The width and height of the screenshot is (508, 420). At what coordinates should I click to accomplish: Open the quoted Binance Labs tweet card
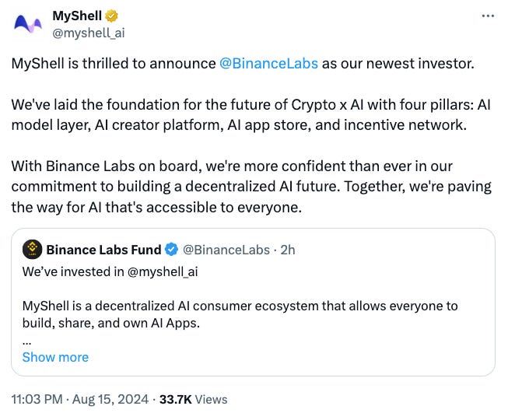(253, 302)
